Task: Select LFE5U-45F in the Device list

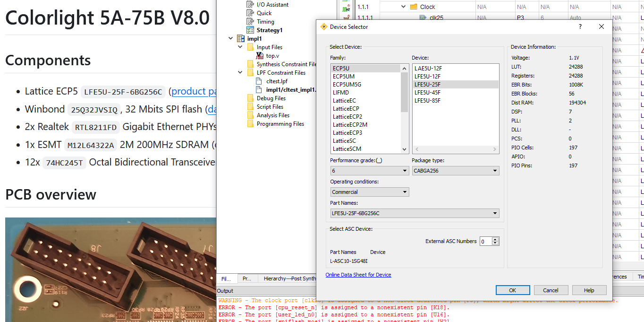Action: [x=427, y=93]
